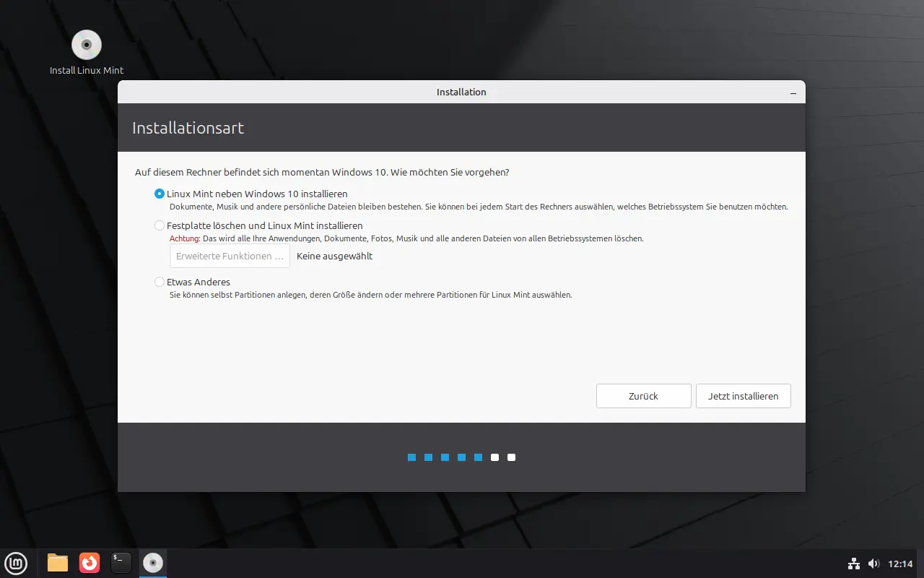Select Linux Mint neben Windows 10 installieren

pos(160,194)
